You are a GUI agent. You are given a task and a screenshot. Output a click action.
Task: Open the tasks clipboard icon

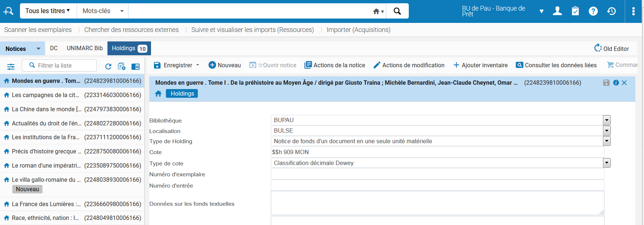(x=575, y=11)
